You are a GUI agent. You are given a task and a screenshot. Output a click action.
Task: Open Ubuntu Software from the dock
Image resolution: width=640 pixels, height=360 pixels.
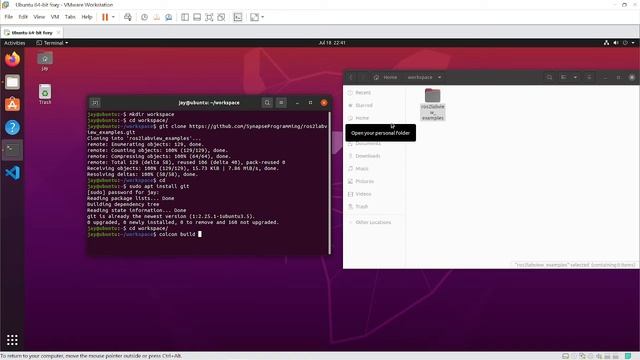[x=12, y=104]
